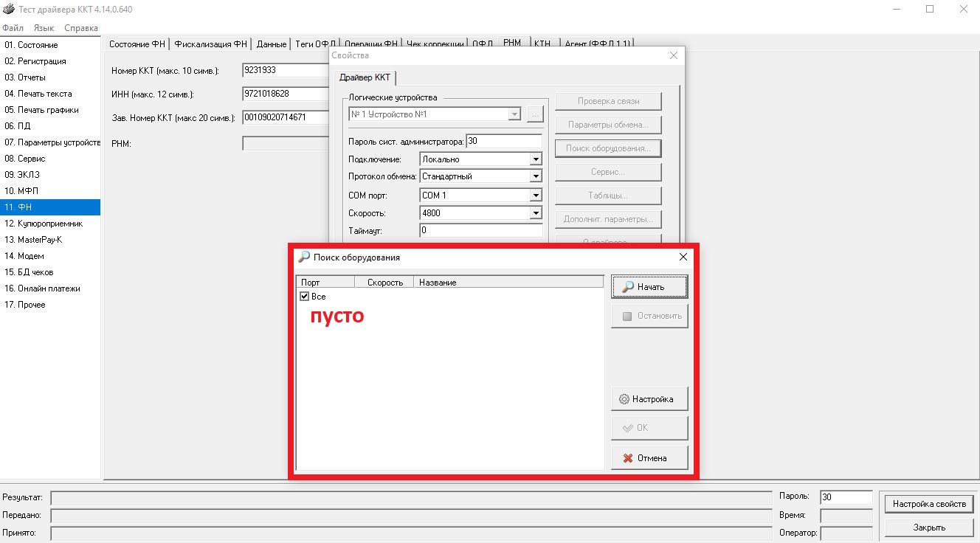Expand the COM порт dropdown
The height and width of the screenshot is (543, 980).
536,196
